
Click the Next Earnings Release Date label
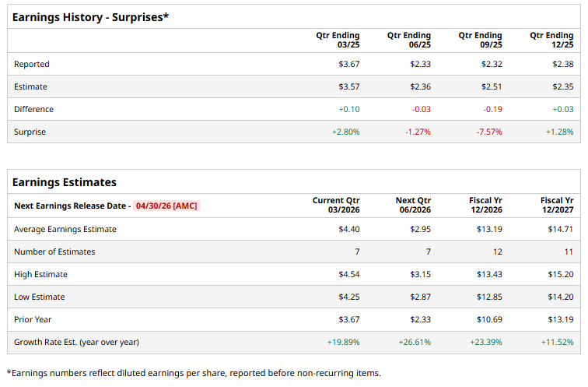70,206
